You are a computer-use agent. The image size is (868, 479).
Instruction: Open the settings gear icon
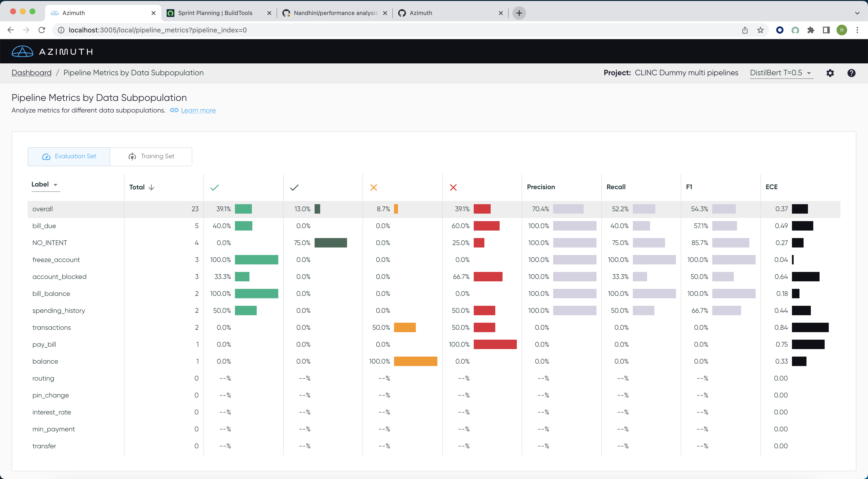(x=830, y=73)
